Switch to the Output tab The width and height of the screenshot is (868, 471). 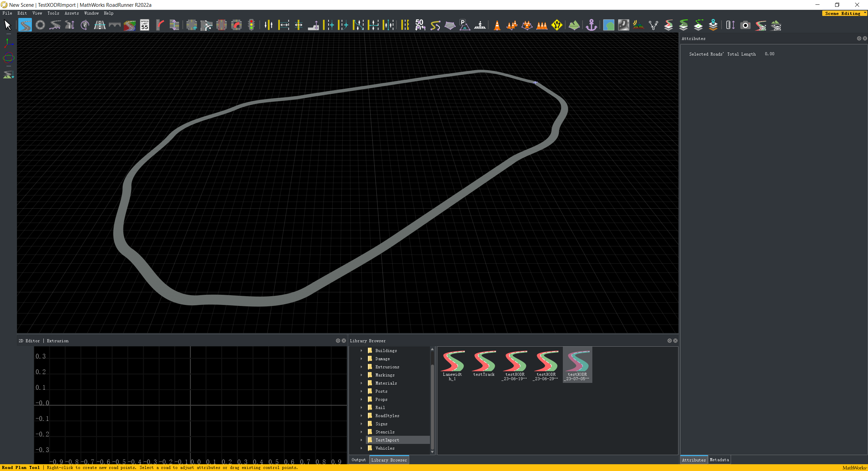(359, 460)
